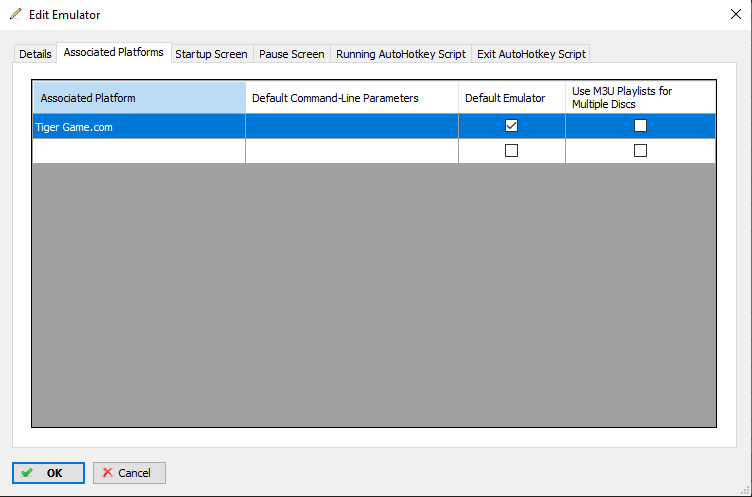Check M3U Playlists box in the empty row
This screenshot has width=752, height=497.
click(640, 151)
